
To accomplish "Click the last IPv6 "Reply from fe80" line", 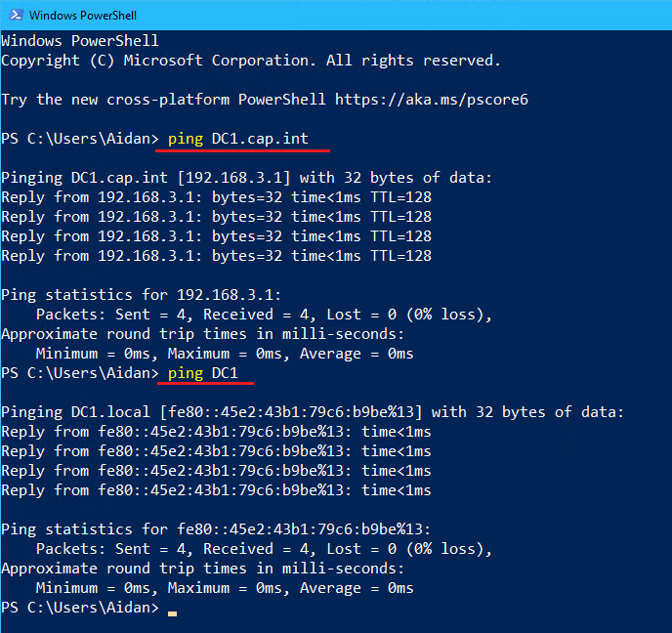I will click(x=216, y=490).
